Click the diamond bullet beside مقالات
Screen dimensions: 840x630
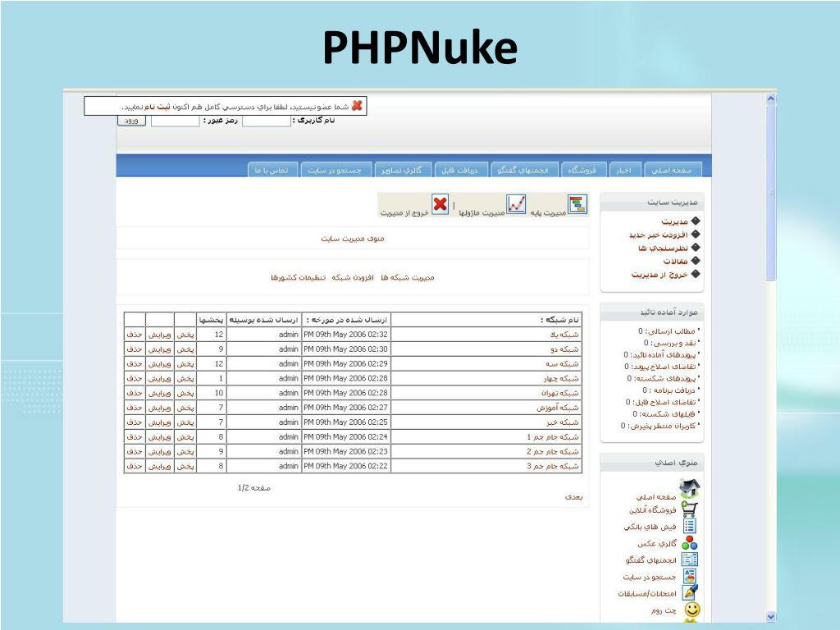(696, 261)
